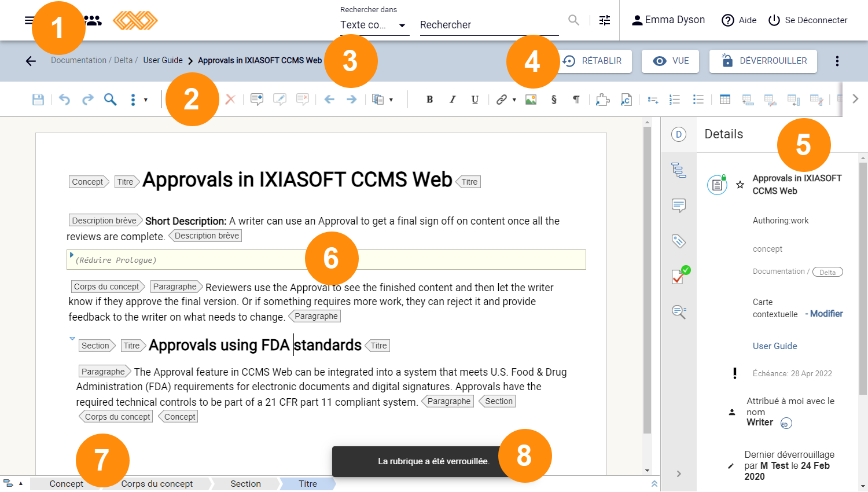The image size is (868, 492).
Task: Toggle favorite star for Approvals topic
Action: (740, 185)
